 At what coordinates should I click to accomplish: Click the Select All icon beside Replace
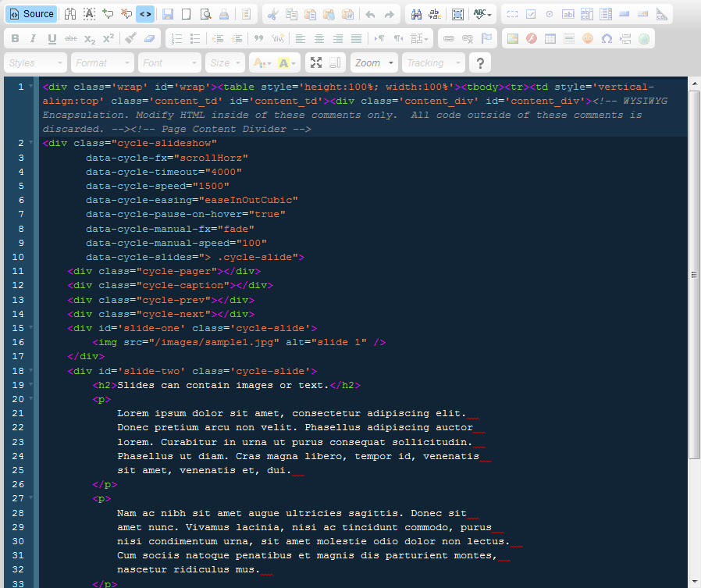point(457,14)
